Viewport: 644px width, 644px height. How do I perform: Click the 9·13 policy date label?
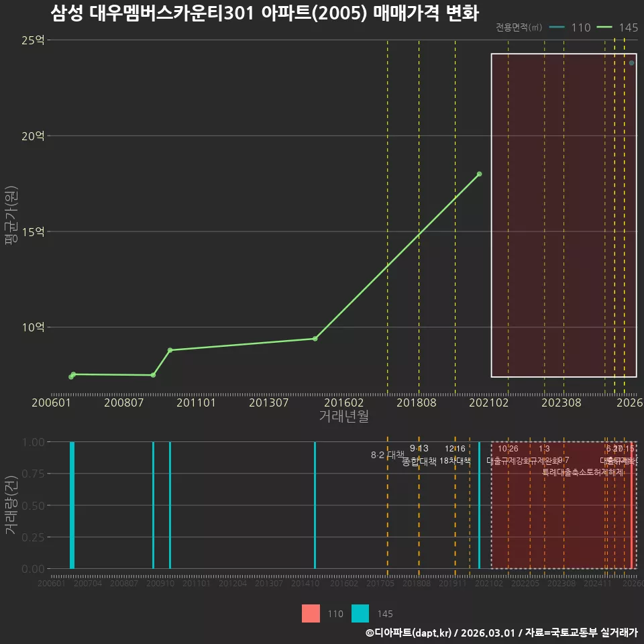pos(419,449)
